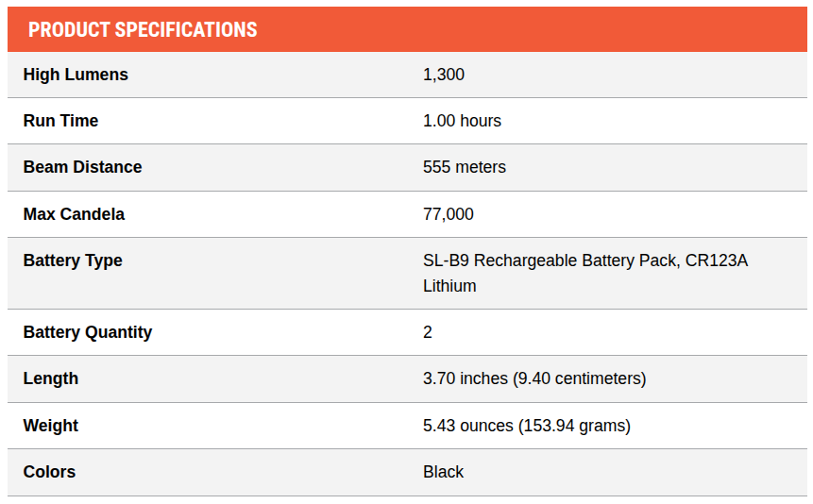Select the Weight label

pos(51,426)
